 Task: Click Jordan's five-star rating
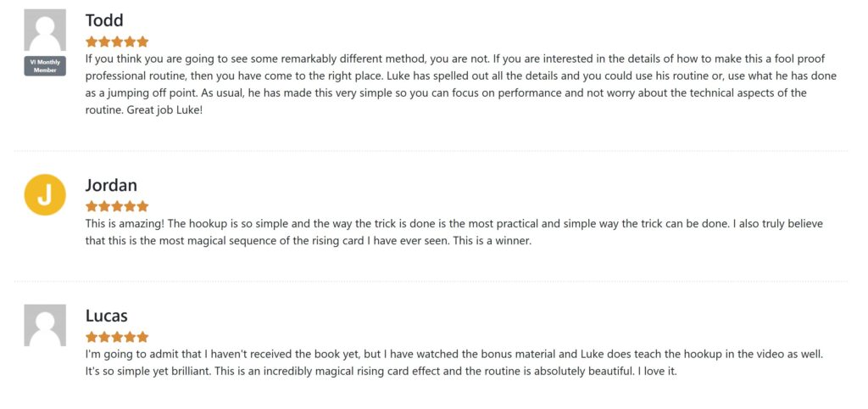click(117, 206)
